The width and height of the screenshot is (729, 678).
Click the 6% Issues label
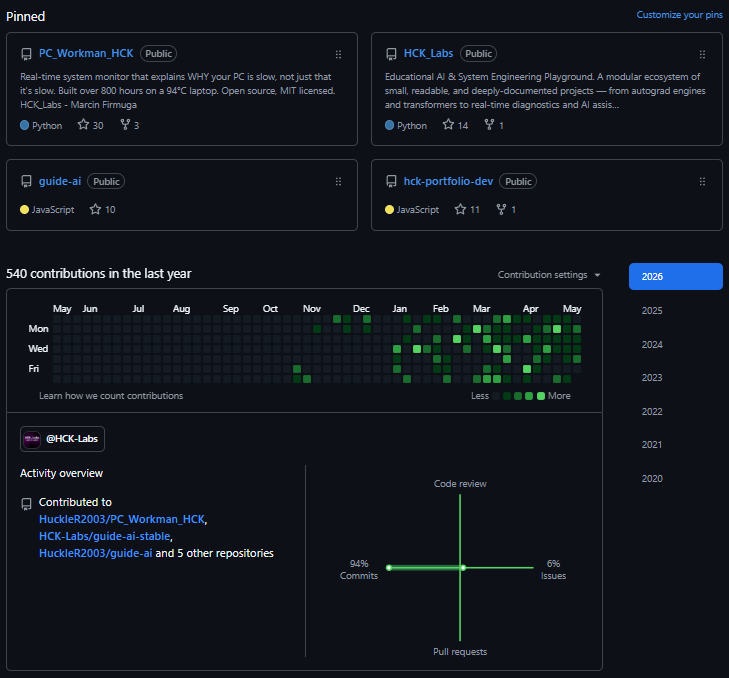[x=553, y=570]
